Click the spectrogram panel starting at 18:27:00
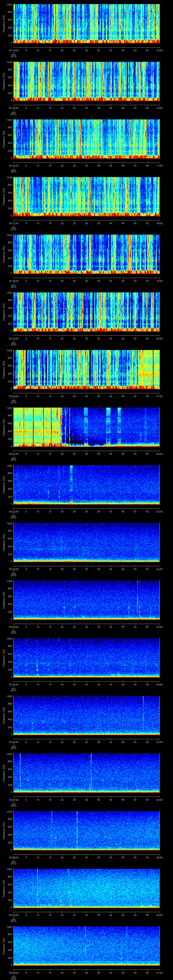The image size is (173, 980). coord(87,773)
